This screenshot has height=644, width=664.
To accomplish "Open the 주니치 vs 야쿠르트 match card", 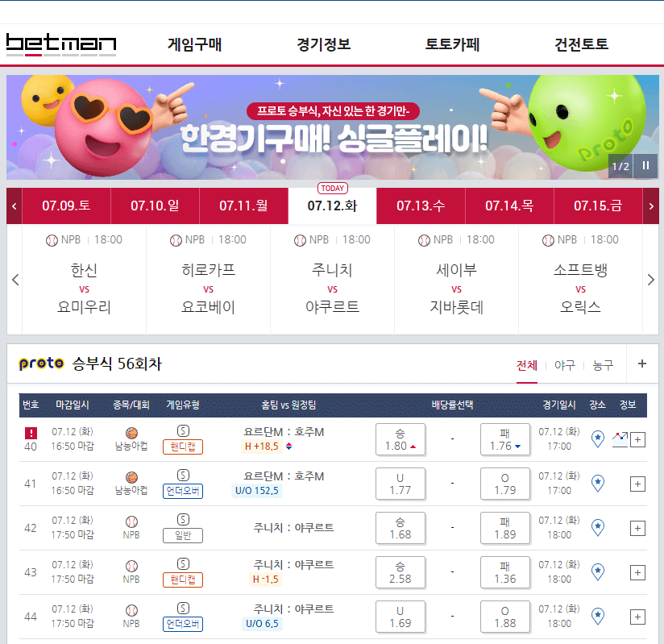I will pos(333,280).
